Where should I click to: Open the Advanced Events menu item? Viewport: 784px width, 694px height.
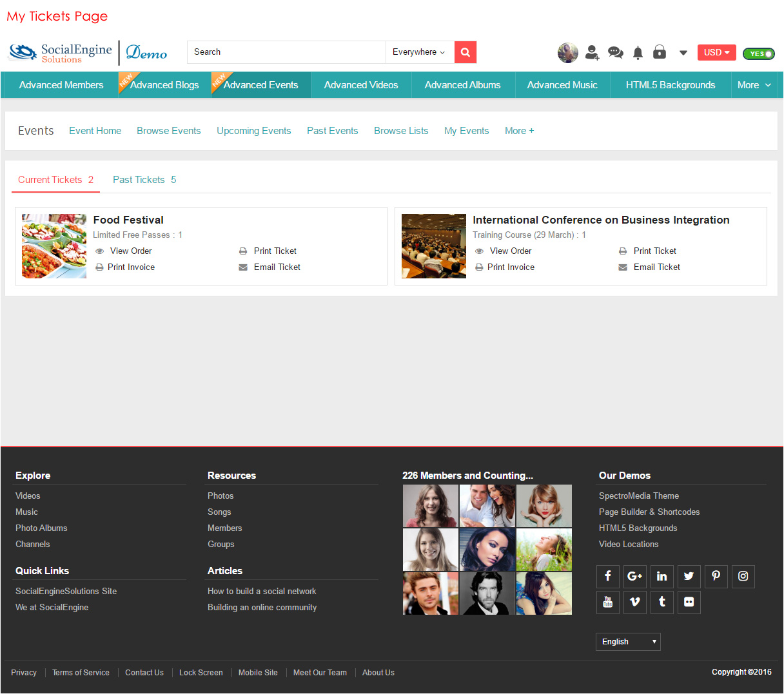click(x=260, y=85)
